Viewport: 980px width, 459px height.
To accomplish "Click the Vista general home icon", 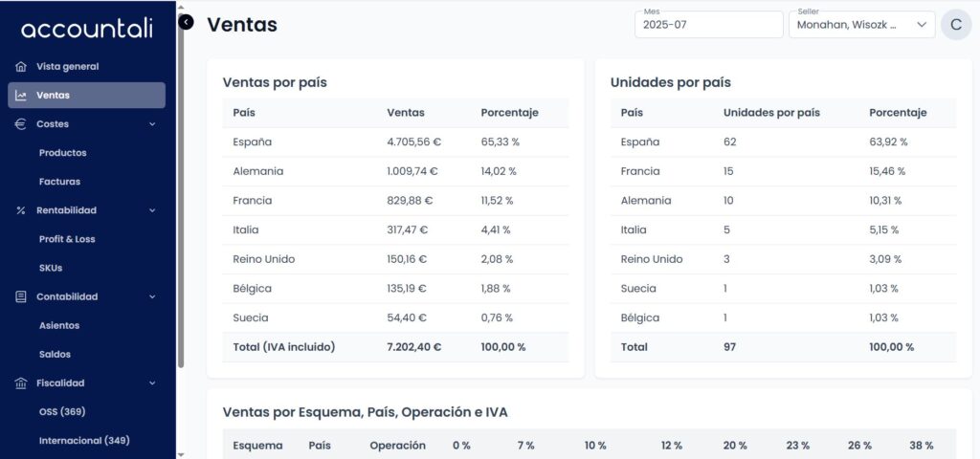I will click(x=21, y=67).
